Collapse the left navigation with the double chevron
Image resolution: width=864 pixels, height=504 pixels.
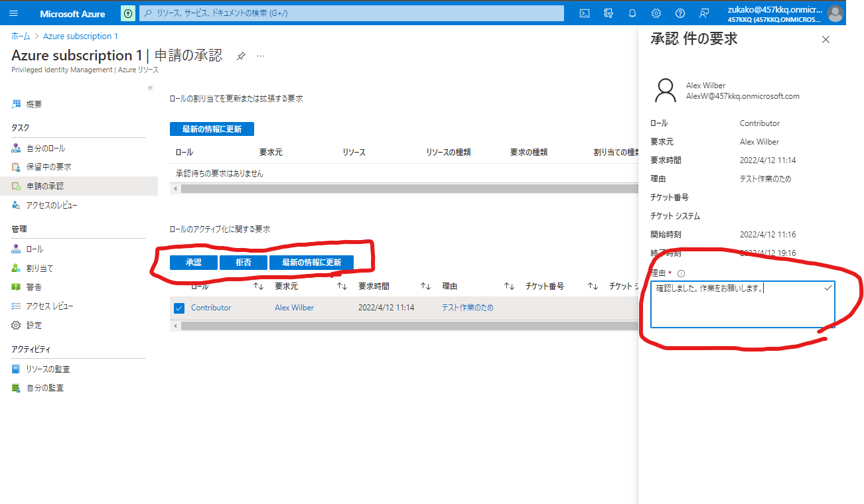[150, 88]
